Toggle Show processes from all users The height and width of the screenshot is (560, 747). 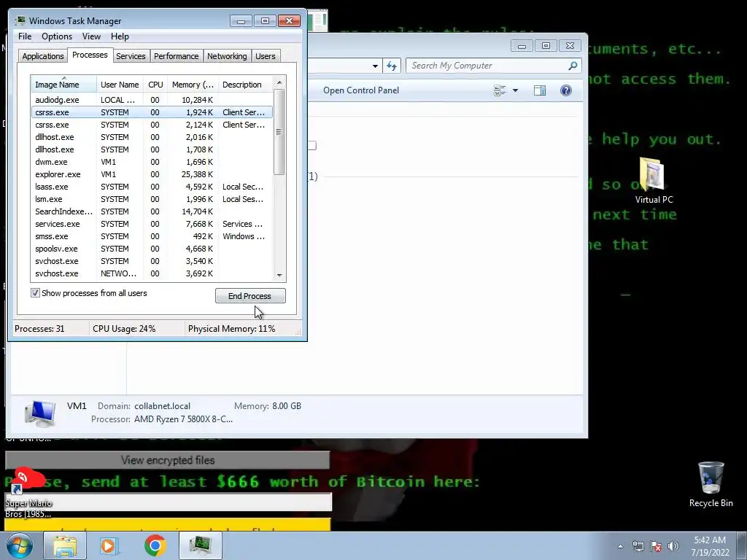pyautogui.click(x=35, y=293)
